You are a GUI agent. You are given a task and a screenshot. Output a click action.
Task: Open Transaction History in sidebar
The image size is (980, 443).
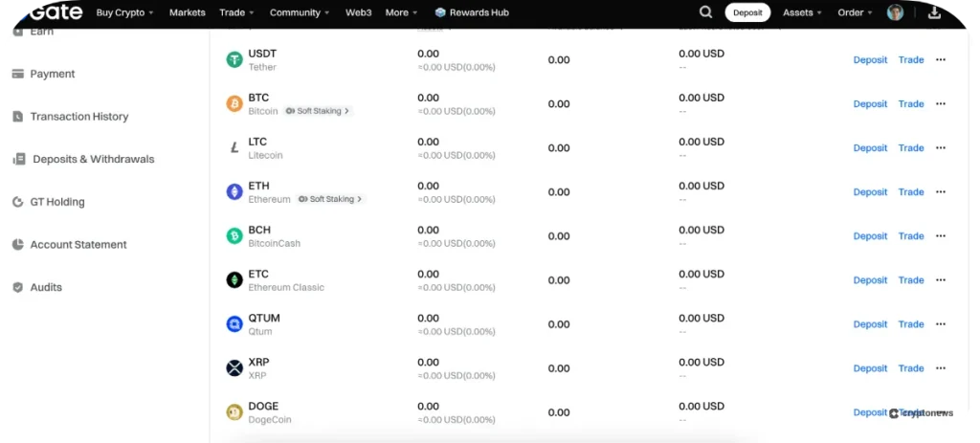tap(79, 116)
